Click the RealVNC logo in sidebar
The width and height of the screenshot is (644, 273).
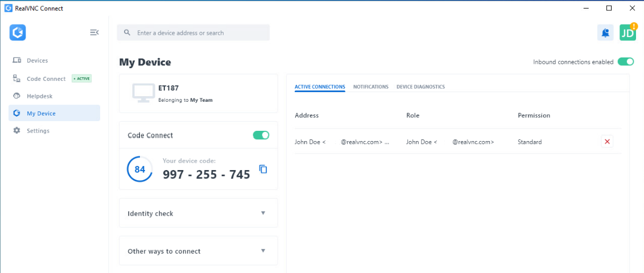point(18,32)
